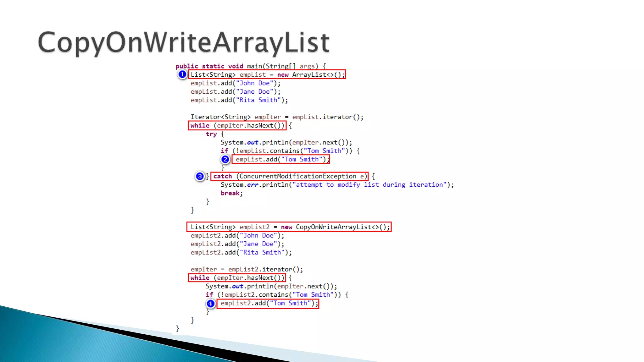644x362 pixels.
Task: Click the try keyword in the first loop
Action: 211,134
